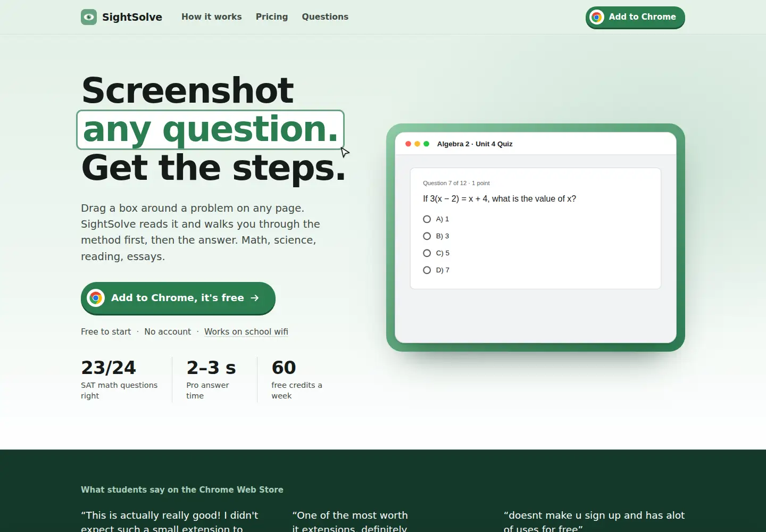The height and width of the screenshot is (532, 766).
Task: Select answer option C) 5
Action: pos(436,253)
